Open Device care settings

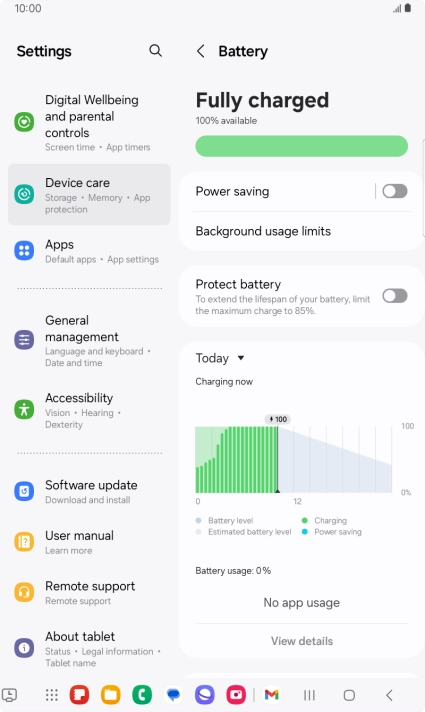pos(89,194)
